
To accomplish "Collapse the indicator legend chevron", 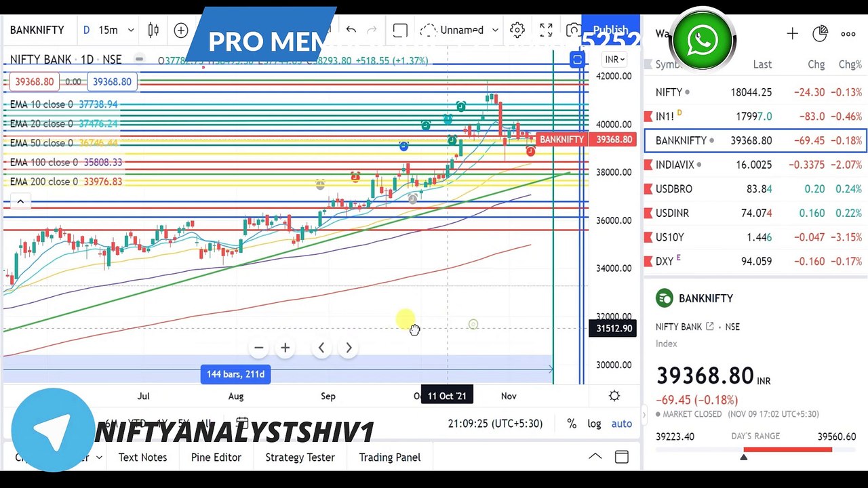I will pos(20,201).
